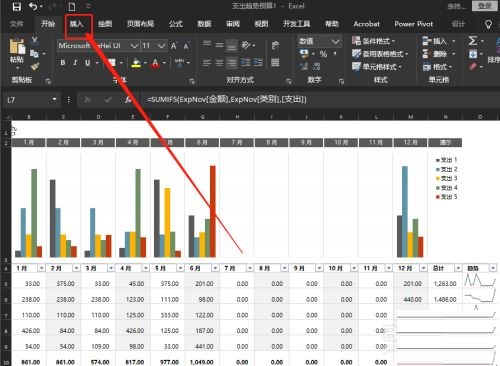Screen dimensions: 500x366
Task: Open the Name Box dropdown arrow
Action: (54, 99)
